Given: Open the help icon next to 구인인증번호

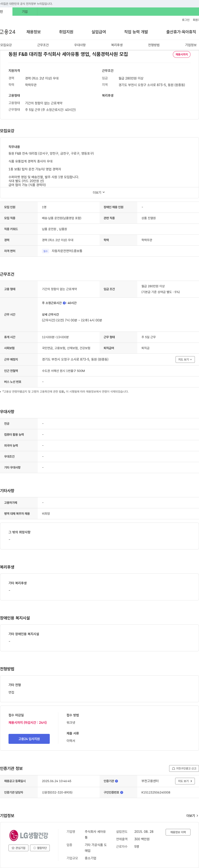Looking at the screenshot, I should (x=121, y=792).
